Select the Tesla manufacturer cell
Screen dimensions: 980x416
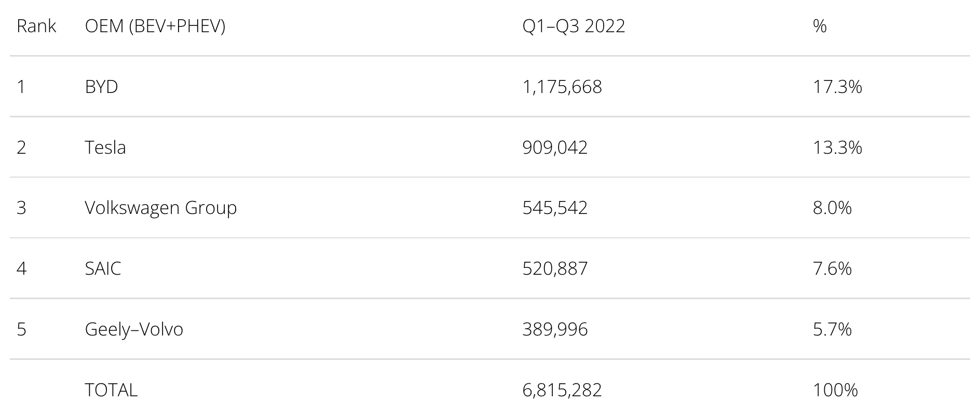pyautogui.click(x=105, y=147)
